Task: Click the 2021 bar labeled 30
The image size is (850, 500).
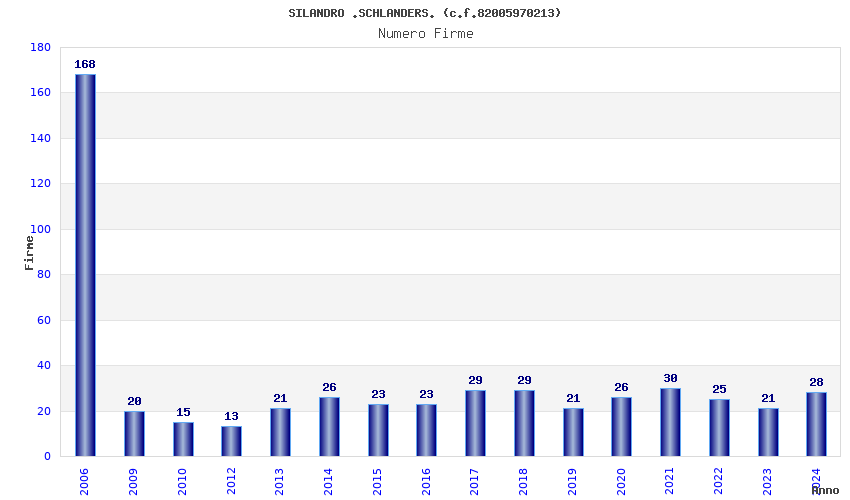Action: coord(670,422)
